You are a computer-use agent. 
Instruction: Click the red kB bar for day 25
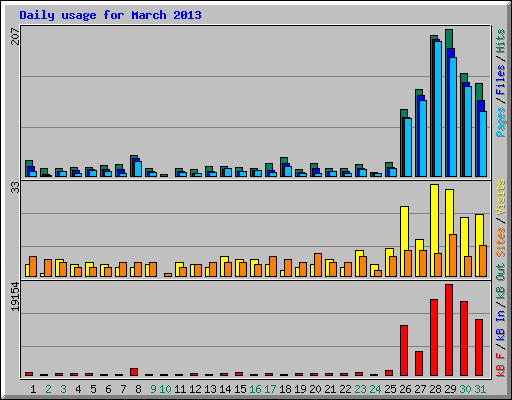[389, 373]
